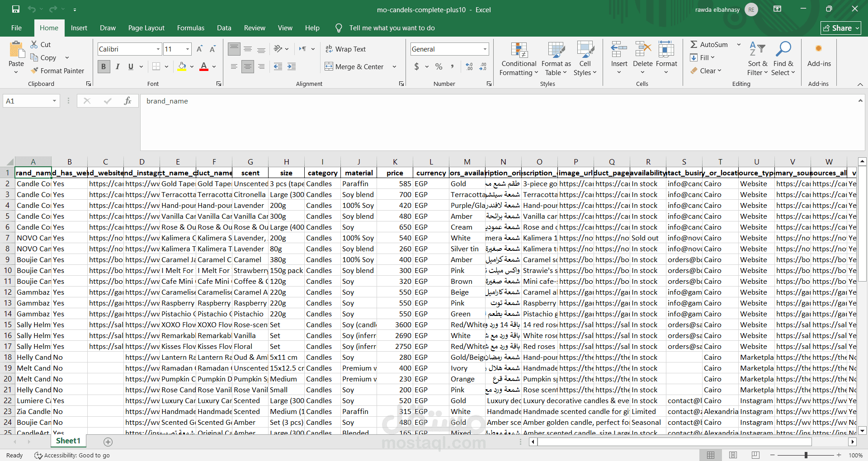The image size is (868, 461).
Task: Click Merge & Center button
Action: [354, 66]
